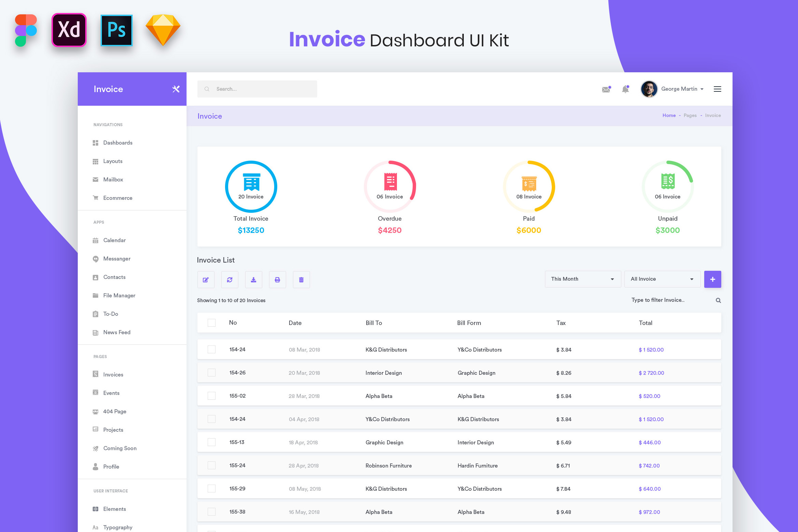Image resolution: width=798 pixels, height=532 pixels.
Task: Open the bell notifications icon
Action: [x=625, y=89]
